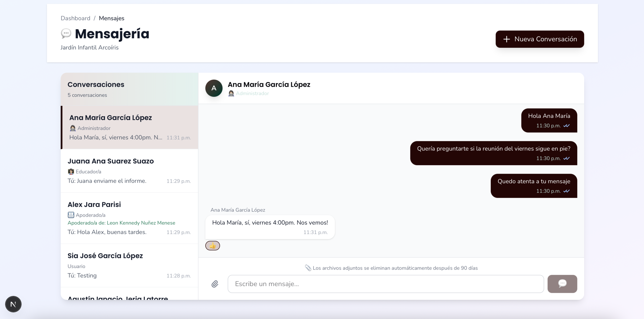Click the Mensajes breadcrumb item
This screenshot has width=644, height=319.
pyautogui.click(x=111, y=18)
